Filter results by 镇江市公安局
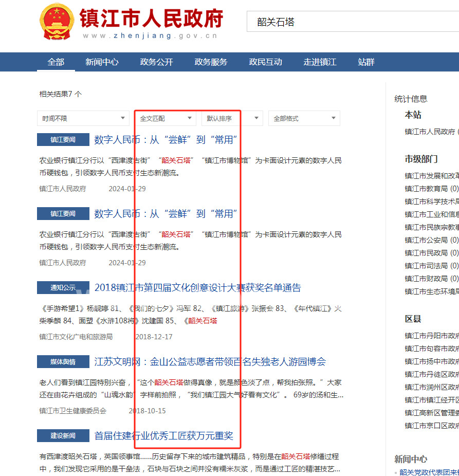This screenshot has height=476, width=459. click(x=431, y=240)
